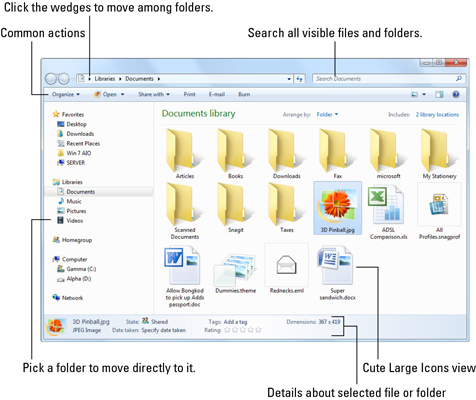
Task: Open the Arrange by Folder dropdown
Action: [x=327, y=115]
